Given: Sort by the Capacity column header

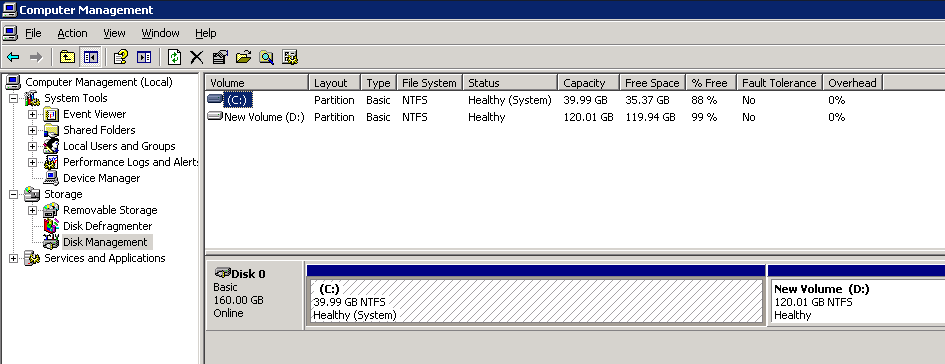Looking at the screenshot, I should click(589, 83).
